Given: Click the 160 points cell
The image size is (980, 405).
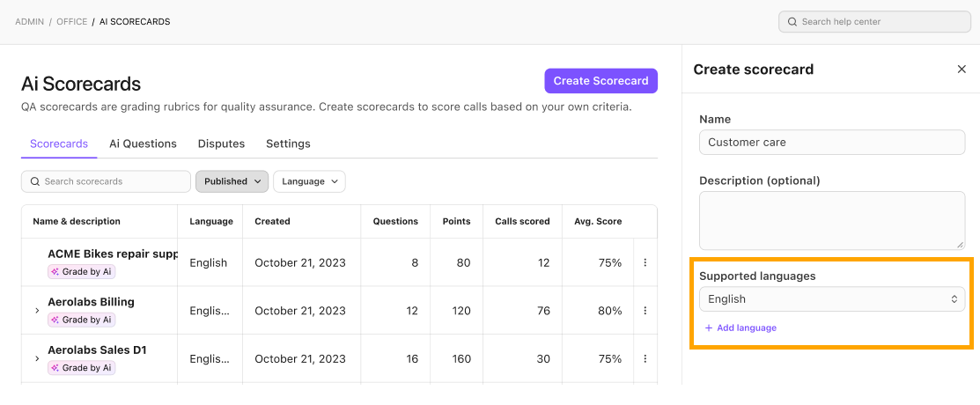Looking at the screenshot, I should point(461,358).
